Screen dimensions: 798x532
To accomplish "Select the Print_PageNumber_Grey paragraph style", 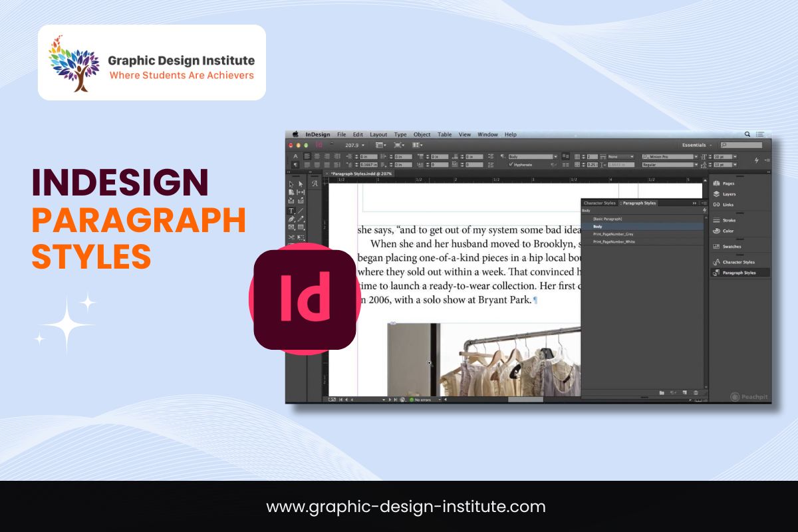I will click(x=613, y=234).
